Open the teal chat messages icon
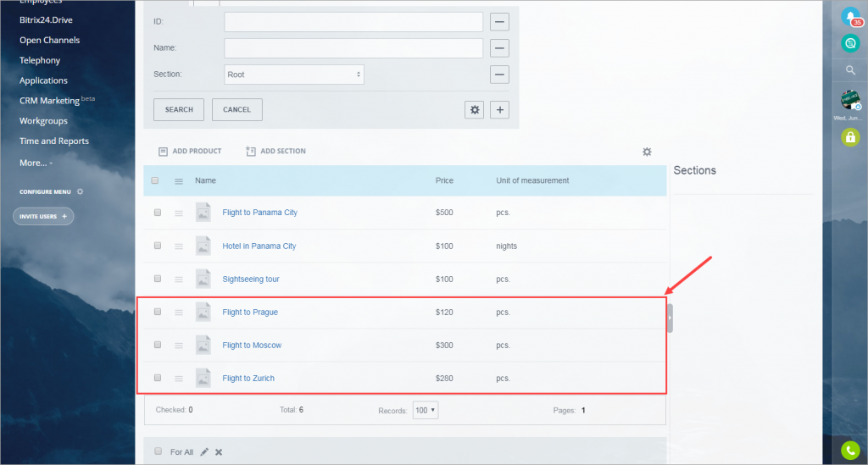This screenshot has width=868, height=465. (x=850, y=43)
